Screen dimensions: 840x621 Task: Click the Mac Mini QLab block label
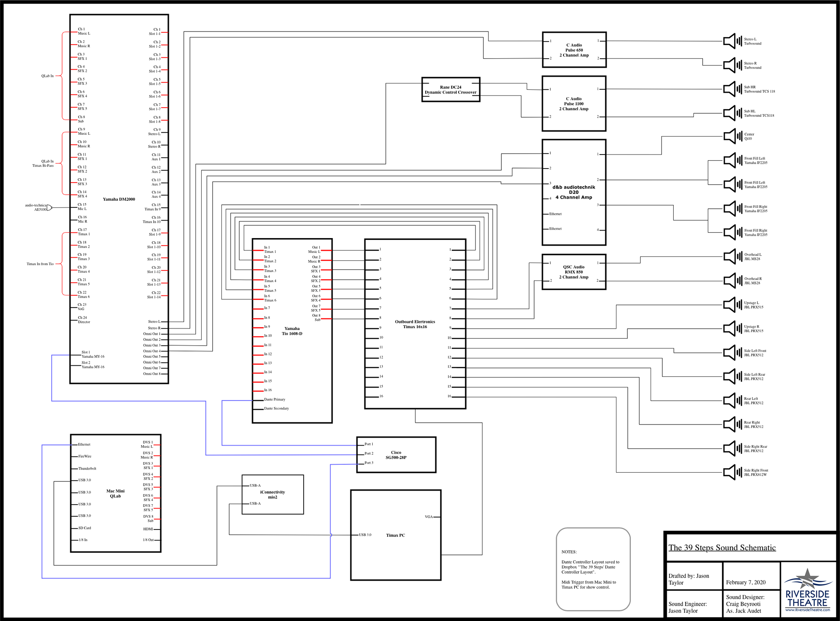click(x=115, y=494)
